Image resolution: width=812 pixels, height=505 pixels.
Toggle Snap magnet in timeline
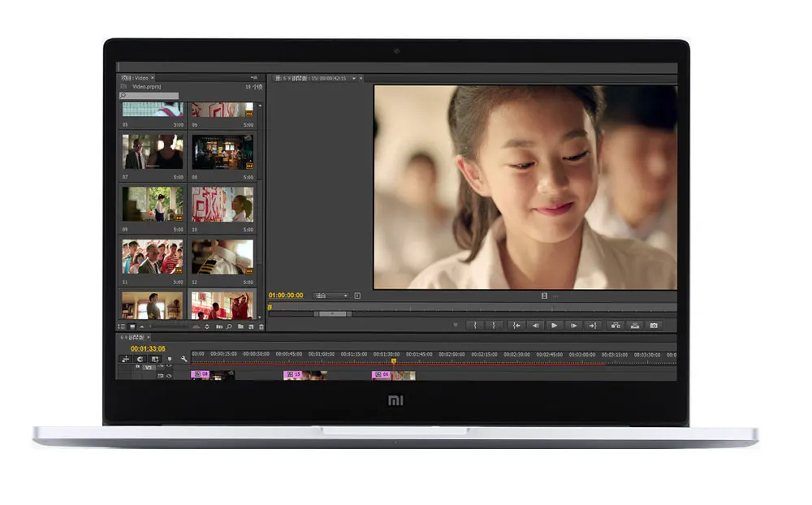tap(140, 359)
